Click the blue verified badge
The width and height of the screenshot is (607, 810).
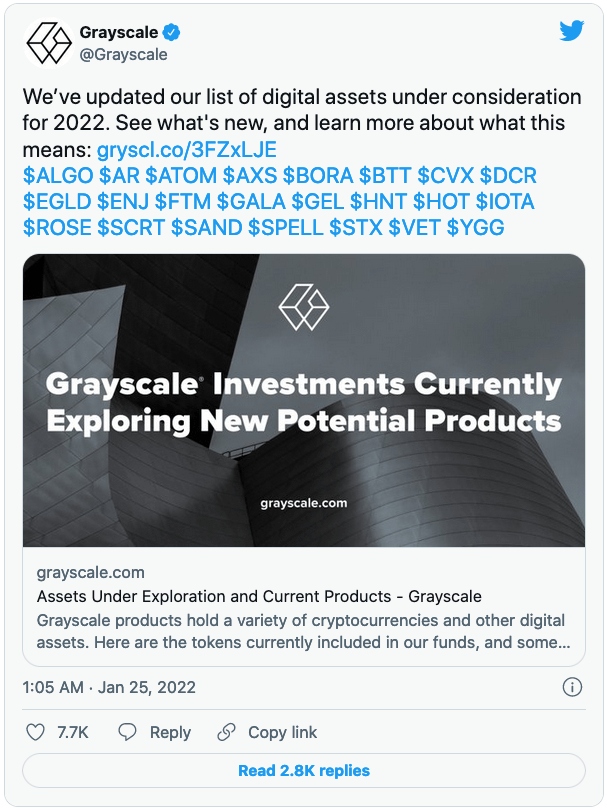click(172, 33)
